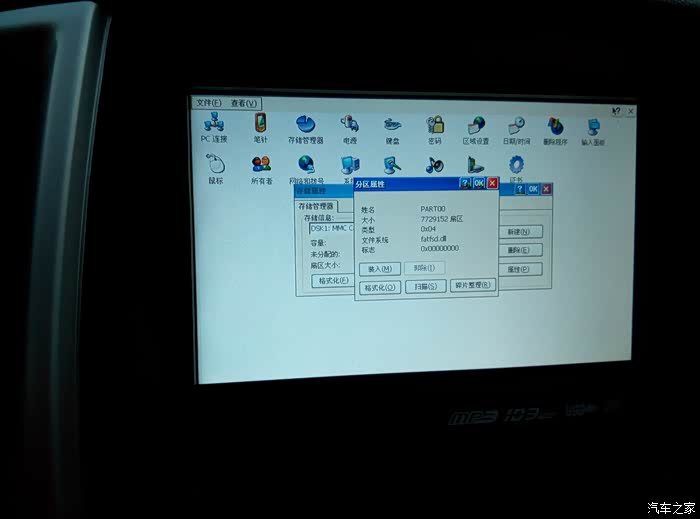This screenshot has height=519, width=700.
Task: Open the 删除程序 remove programs icon
Action: 555,132
